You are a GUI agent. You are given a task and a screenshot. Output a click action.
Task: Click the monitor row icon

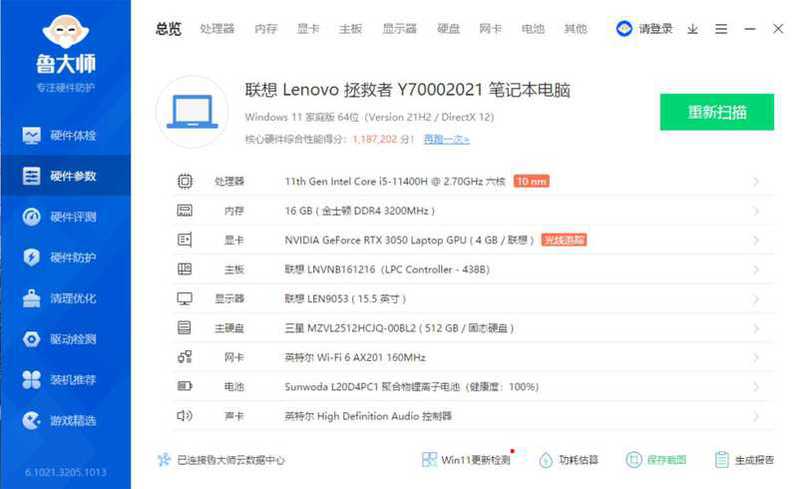tap(185, 299)
